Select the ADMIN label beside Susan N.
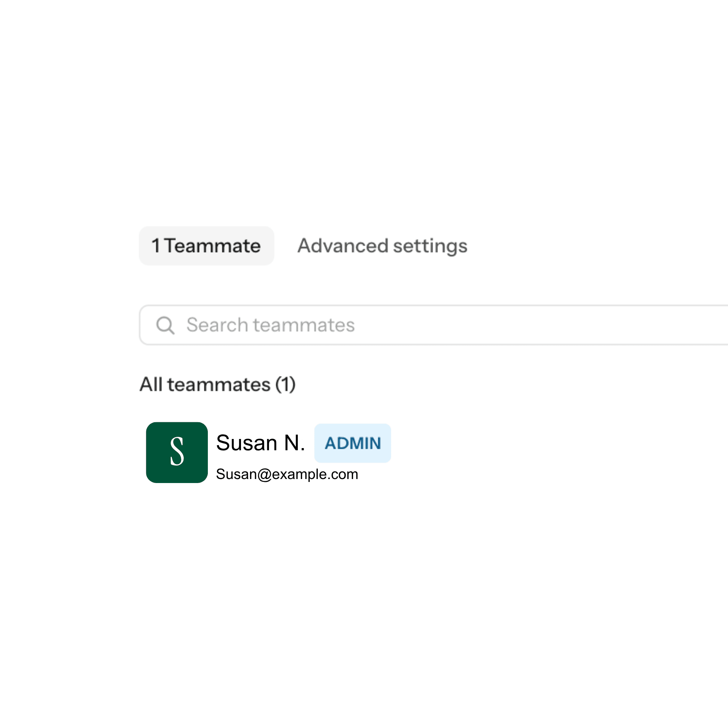The height and width of the screenshot is (728, 728). pos(352,443)
